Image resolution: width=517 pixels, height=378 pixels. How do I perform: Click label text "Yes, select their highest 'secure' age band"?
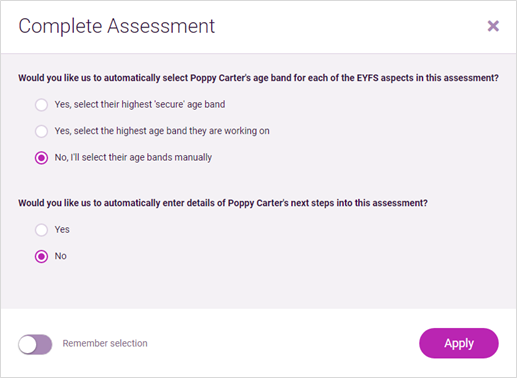(x=140, y=105)
